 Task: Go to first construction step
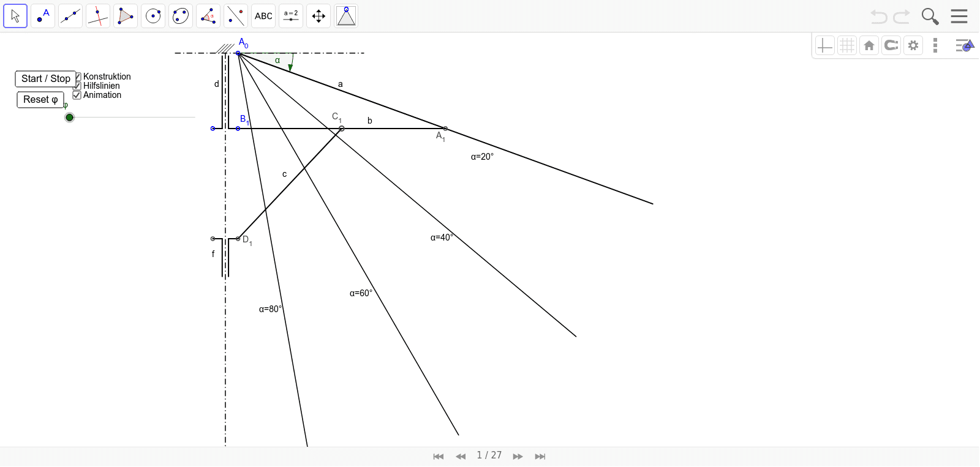(438, 457)
